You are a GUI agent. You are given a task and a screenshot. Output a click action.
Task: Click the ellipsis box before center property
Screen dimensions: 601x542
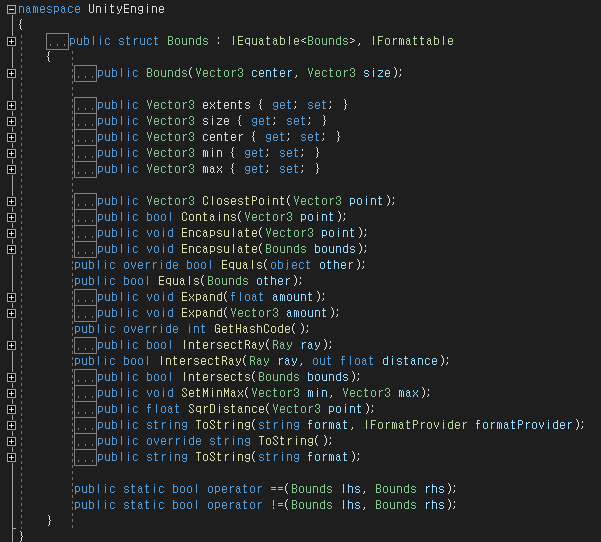coord(85,137)
